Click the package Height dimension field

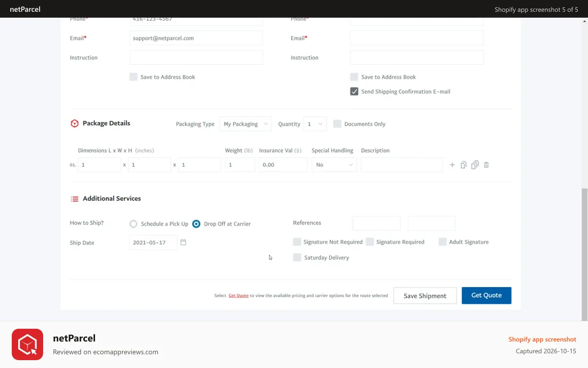(200, 165)
